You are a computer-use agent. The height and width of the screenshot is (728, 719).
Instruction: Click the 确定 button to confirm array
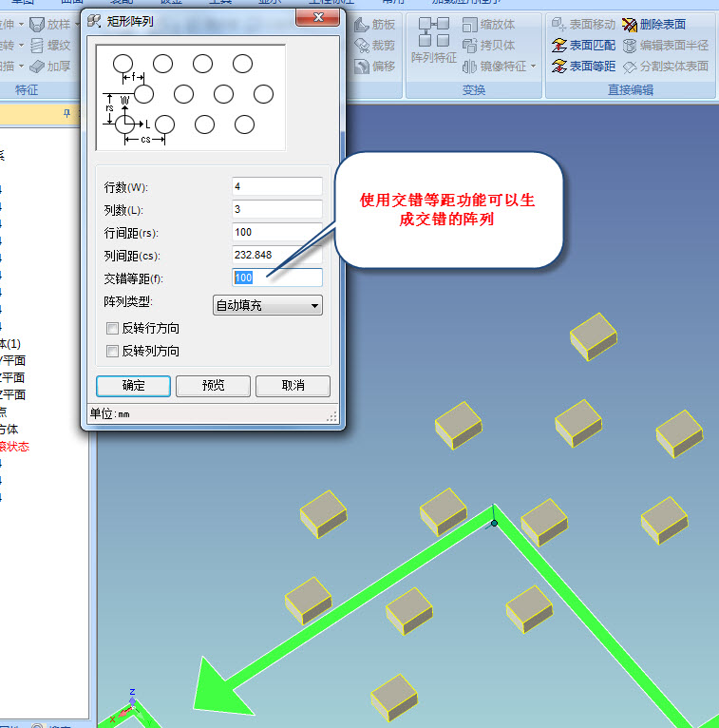(x=134, y=386)
